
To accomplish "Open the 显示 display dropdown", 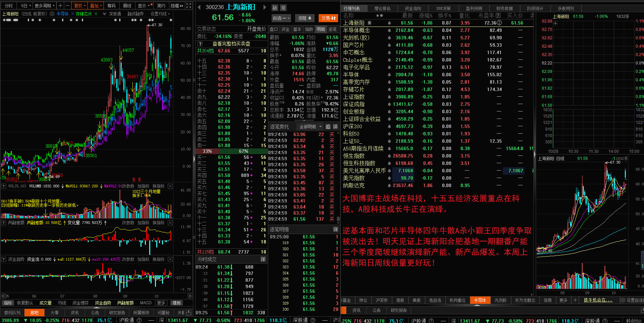I will (x=144, y=6).
